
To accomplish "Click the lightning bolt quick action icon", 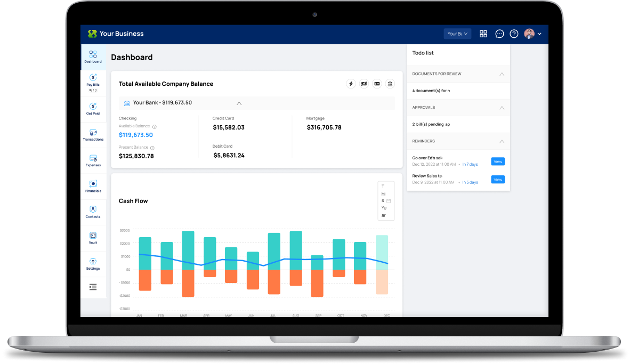I will coord(351,84).
